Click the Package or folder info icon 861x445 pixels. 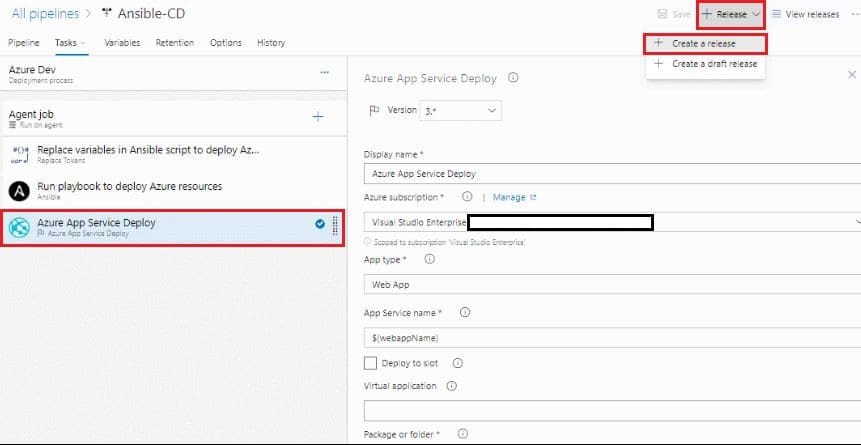(x=462, y=434)
